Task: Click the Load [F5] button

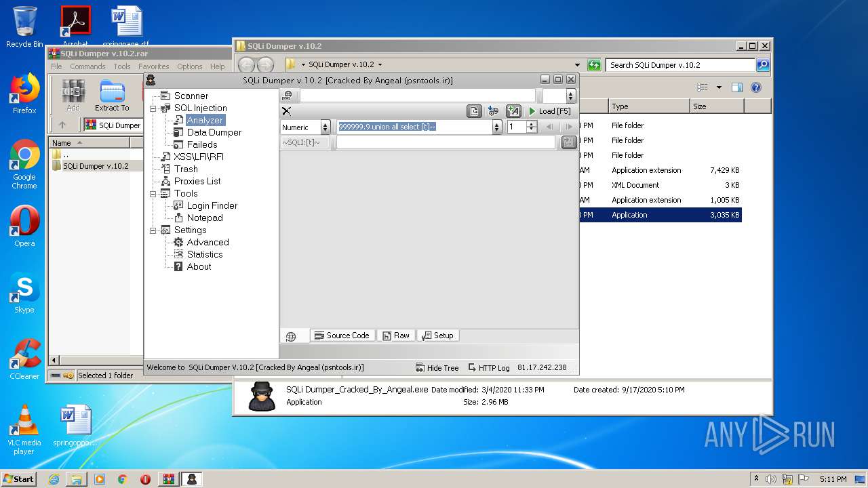Action: click(x=550, y=111)
